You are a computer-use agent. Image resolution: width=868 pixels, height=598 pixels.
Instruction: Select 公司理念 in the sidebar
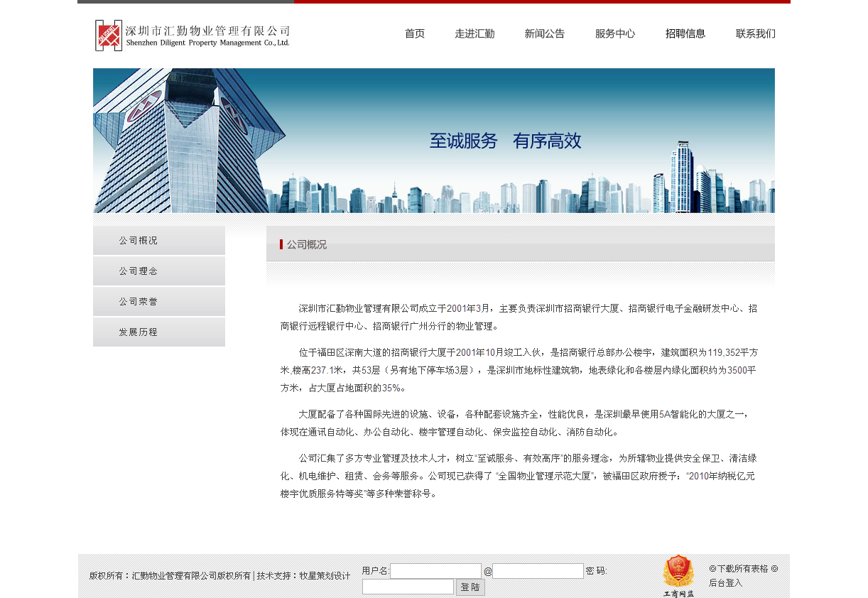click(158, 271)
